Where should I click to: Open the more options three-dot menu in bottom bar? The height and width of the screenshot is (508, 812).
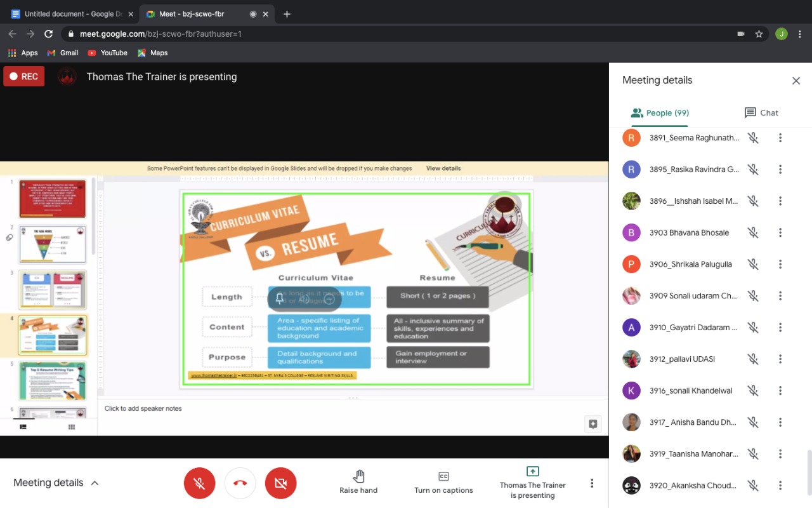click(x=592, y=483)
